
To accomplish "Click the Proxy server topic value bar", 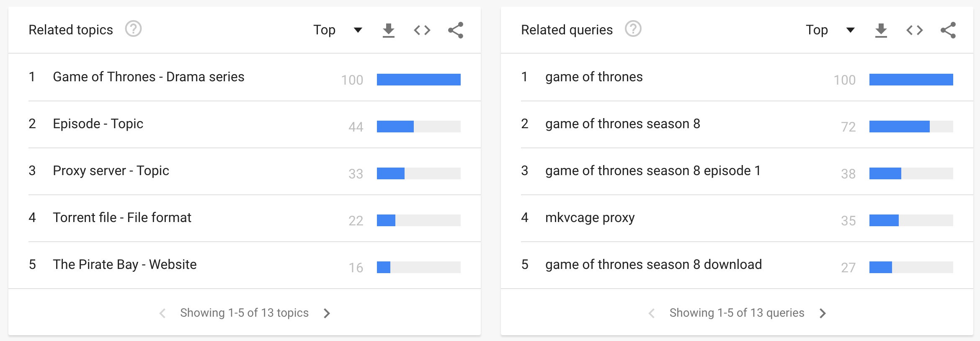I will pyautogui.click(x=419, y=173).
